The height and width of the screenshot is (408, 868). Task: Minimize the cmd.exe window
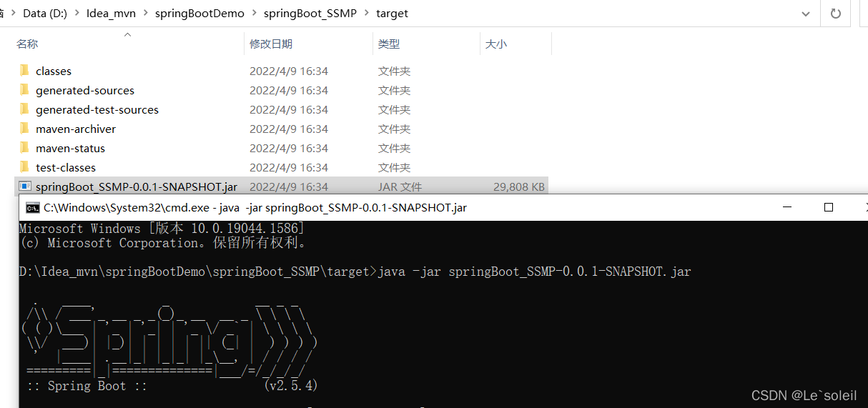[x=789, y=207]
